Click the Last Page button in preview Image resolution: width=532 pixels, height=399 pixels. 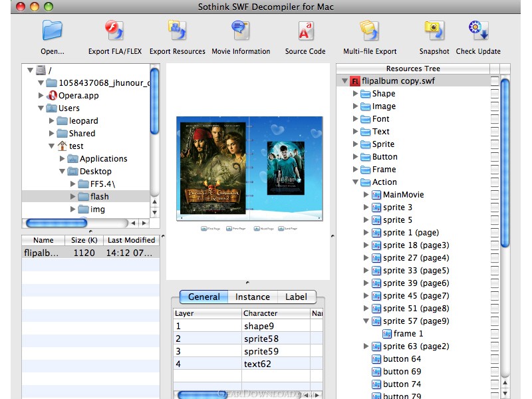[x=288, y=229]
